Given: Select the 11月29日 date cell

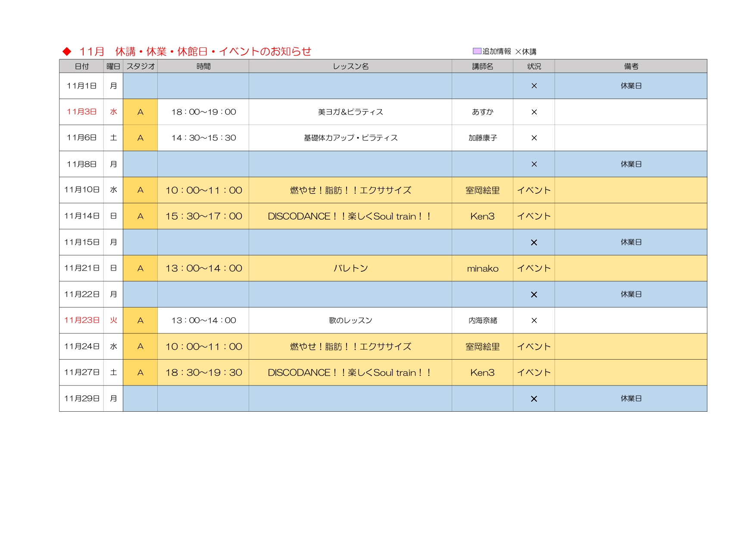Looking at the screenshot, I should coord(81,398).
